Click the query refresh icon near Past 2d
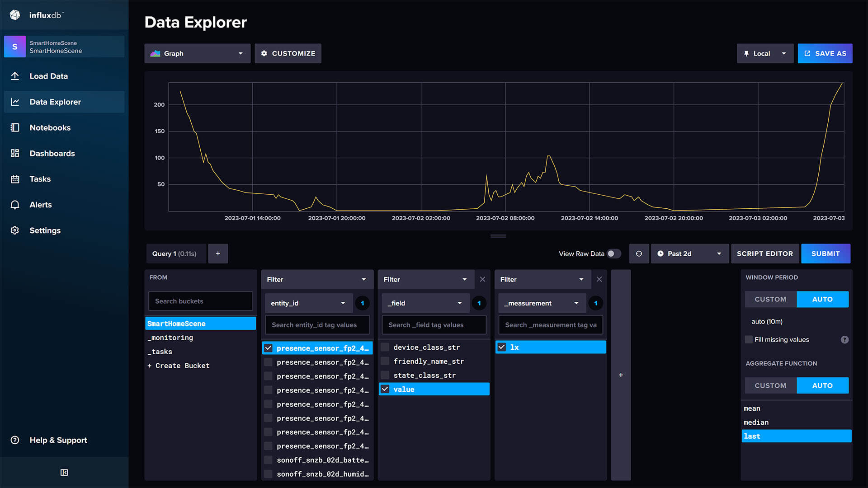 point(639,253)
